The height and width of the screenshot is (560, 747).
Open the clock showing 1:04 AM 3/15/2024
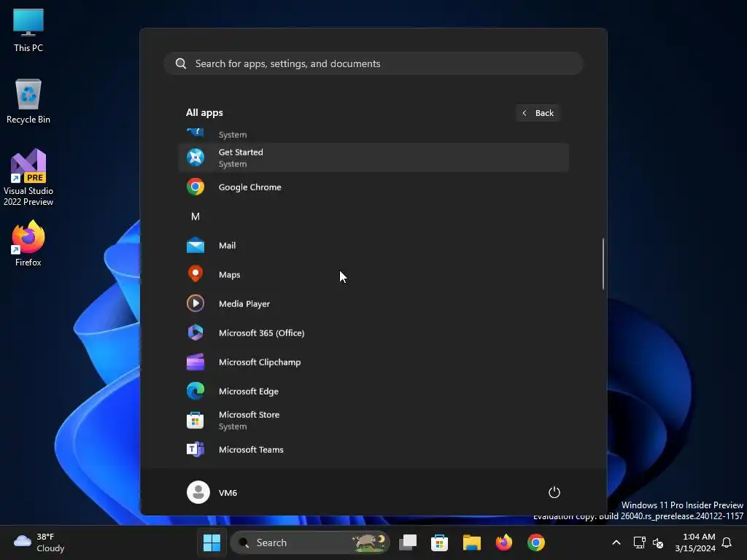(694, 542)
